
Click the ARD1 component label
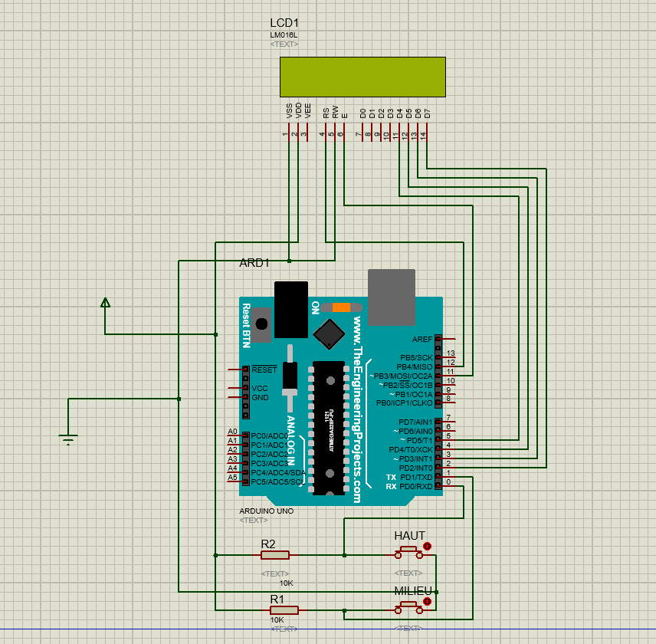tap(254, 263)
